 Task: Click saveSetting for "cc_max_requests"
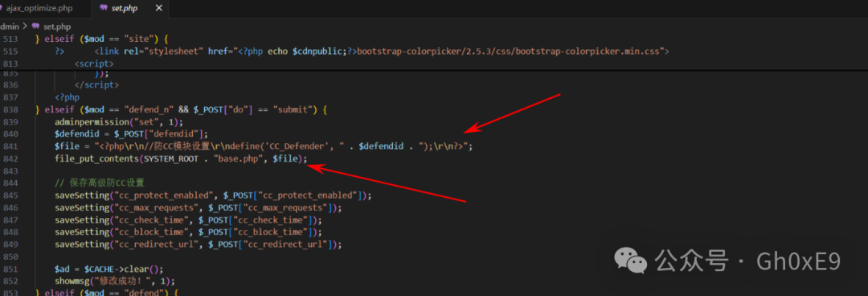[199, 208]
